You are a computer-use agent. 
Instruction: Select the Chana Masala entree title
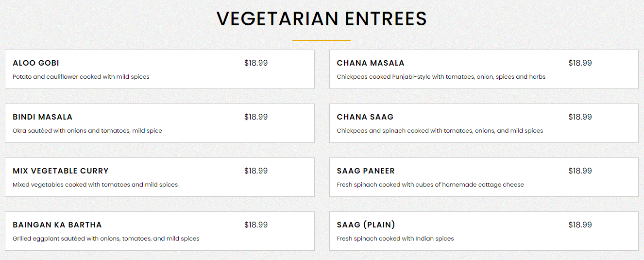371,63
